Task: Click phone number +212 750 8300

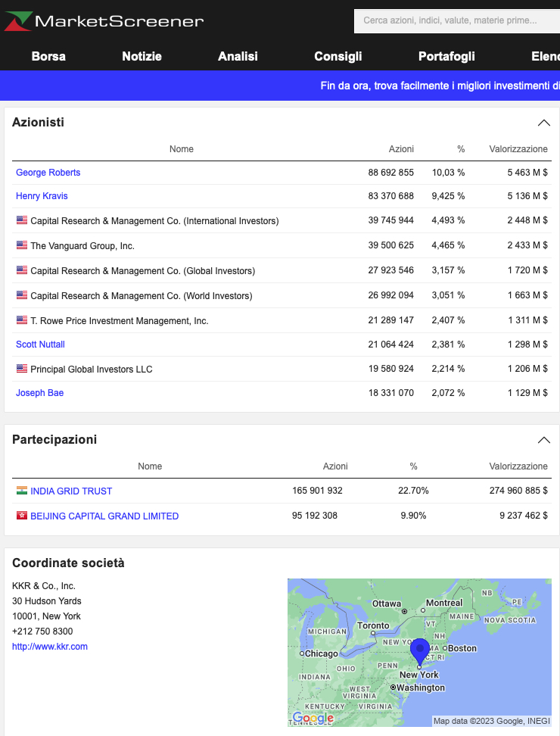Action: click(42, 631)
